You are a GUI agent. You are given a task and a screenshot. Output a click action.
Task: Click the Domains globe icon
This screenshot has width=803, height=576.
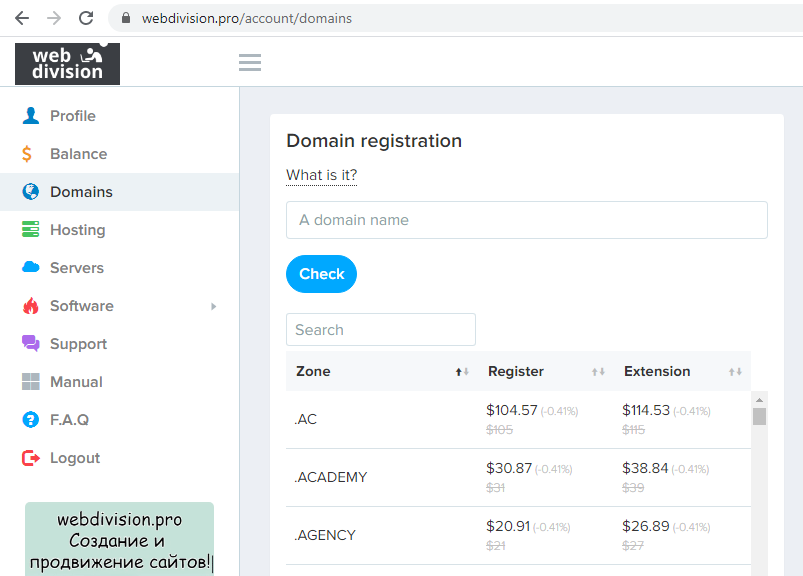[x=31, y=192]
